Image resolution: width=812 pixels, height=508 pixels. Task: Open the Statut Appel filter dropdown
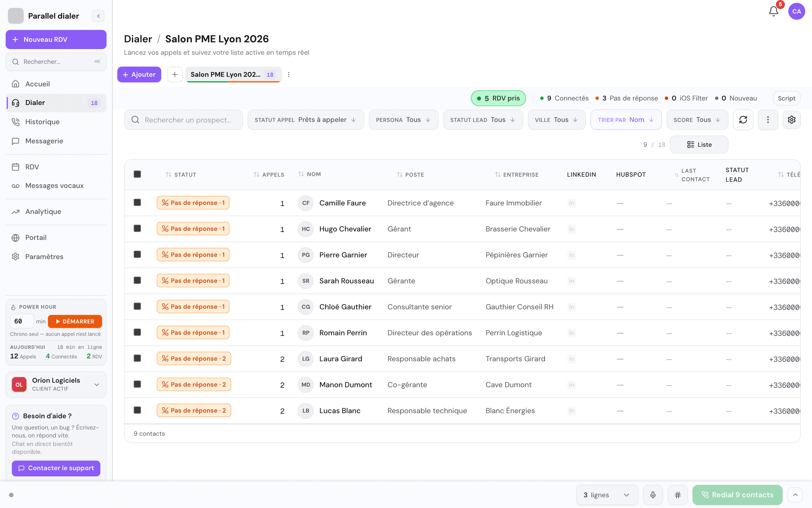pyautogui.click(x=306, y=120)
